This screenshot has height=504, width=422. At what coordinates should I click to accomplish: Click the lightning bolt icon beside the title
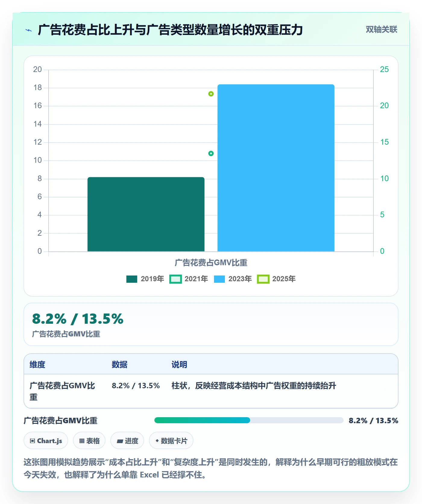pos(29,30)
